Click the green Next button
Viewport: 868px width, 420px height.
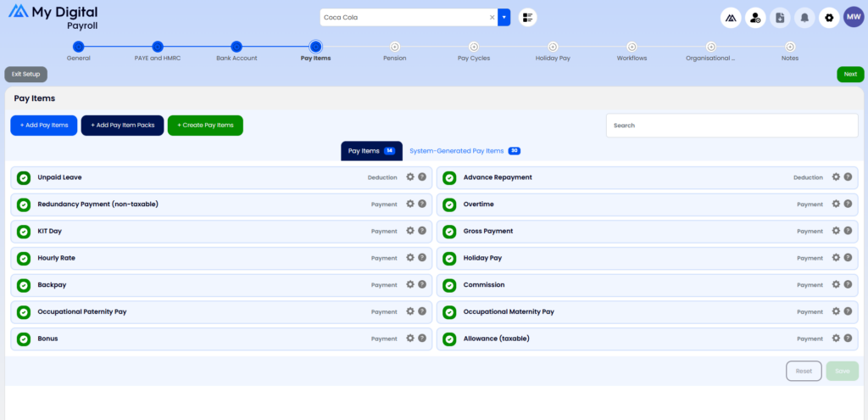[x=850, y=75]
